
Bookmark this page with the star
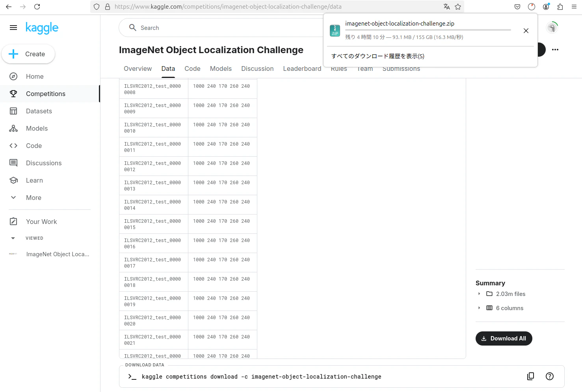[x=458, y=7]
